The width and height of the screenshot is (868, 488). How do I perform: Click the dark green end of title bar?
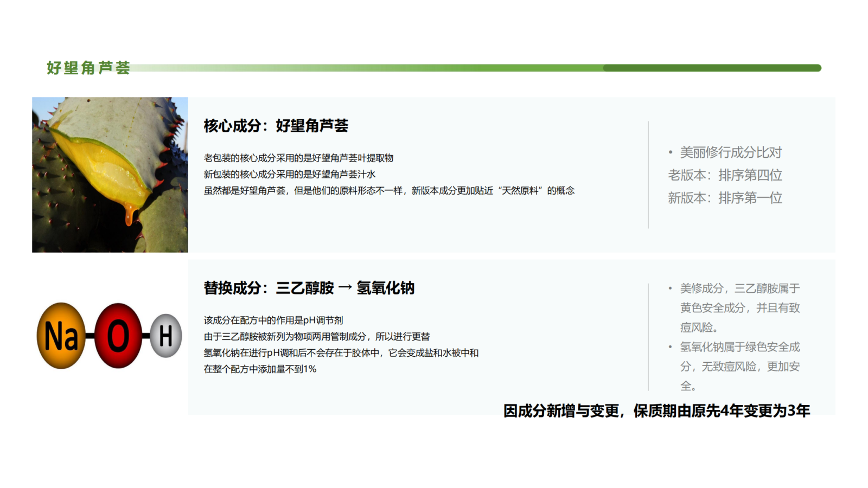pyautogui.click(x=712, y=68)
